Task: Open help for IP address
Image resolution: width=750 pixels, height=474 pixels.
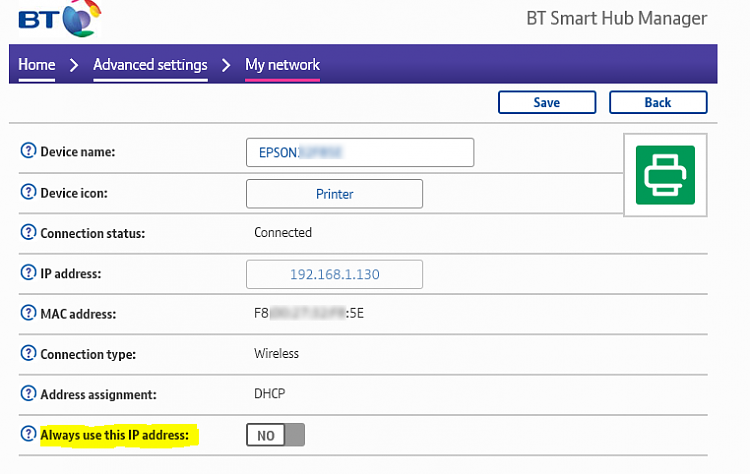Action: click(x=28, y=272)
